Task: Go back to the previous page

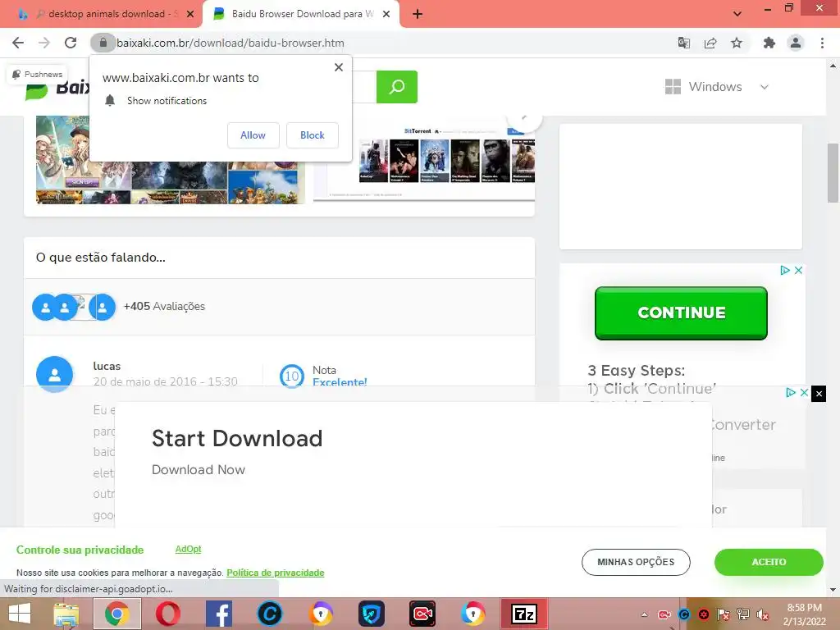Action: coord(18,43)
